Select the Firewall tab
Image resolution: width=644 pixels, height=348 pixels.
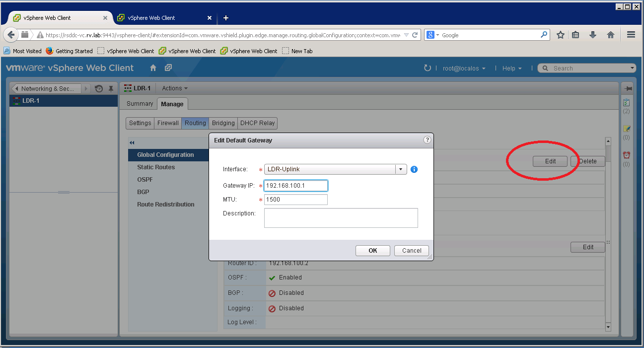coord(168,123)
